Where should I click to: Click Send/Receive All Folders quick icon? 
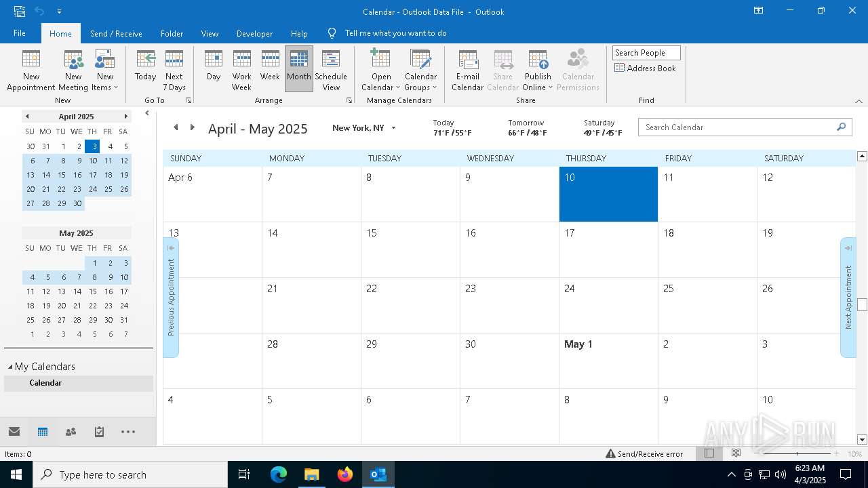[x=20, y=12]
